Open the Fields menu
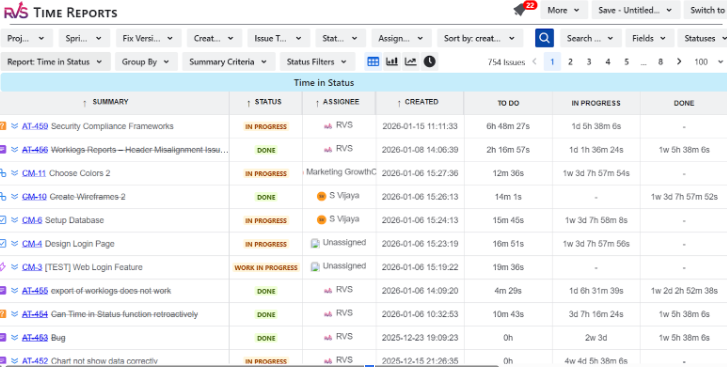 (650, 38)
